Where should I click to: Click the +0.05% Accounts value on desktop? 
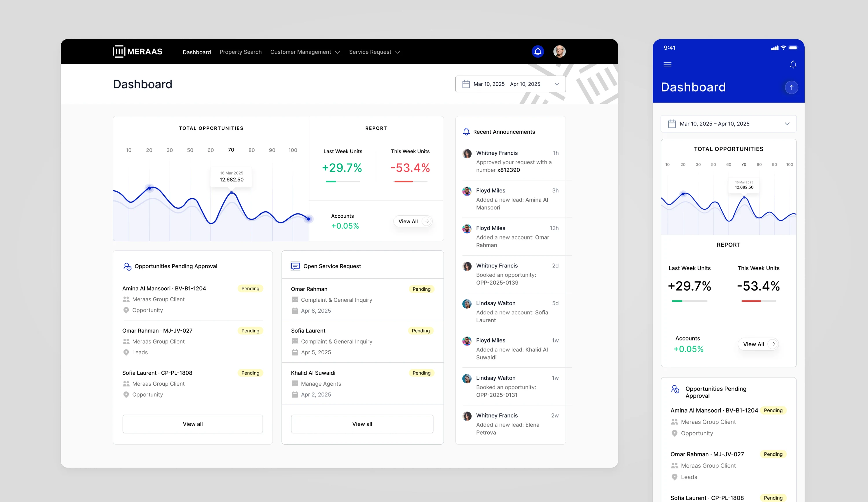pyautogui.click(x=345, y=226)
